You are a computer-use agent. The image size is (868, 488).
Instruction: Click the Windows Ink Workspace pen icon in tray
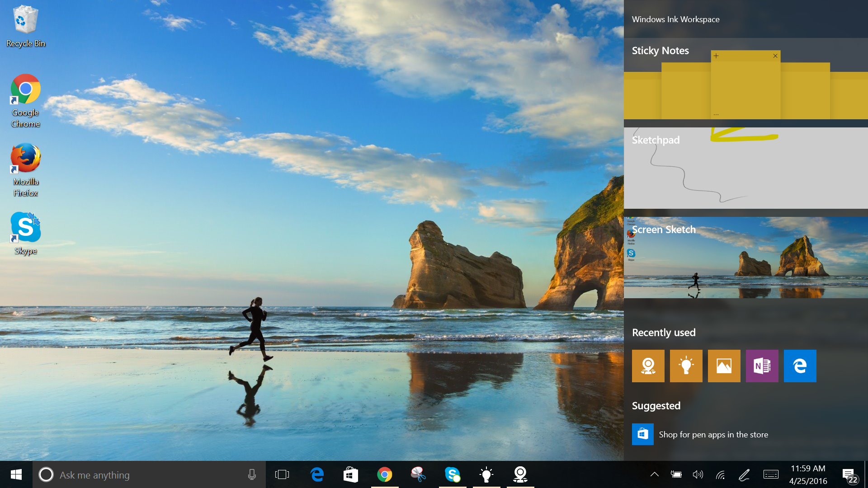point(744,474)
